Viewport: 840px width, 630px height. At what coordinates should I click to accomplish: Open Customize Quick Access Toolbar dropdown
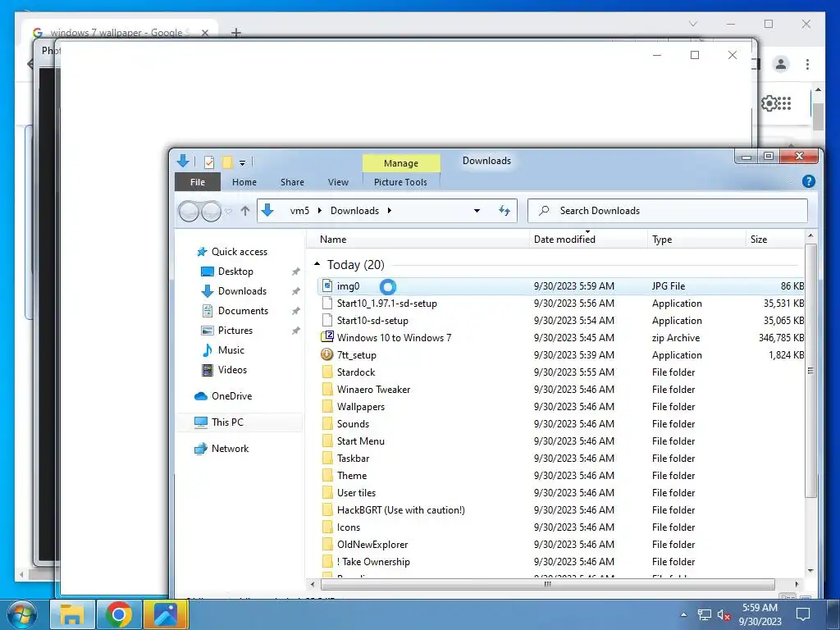pos(242,162)
